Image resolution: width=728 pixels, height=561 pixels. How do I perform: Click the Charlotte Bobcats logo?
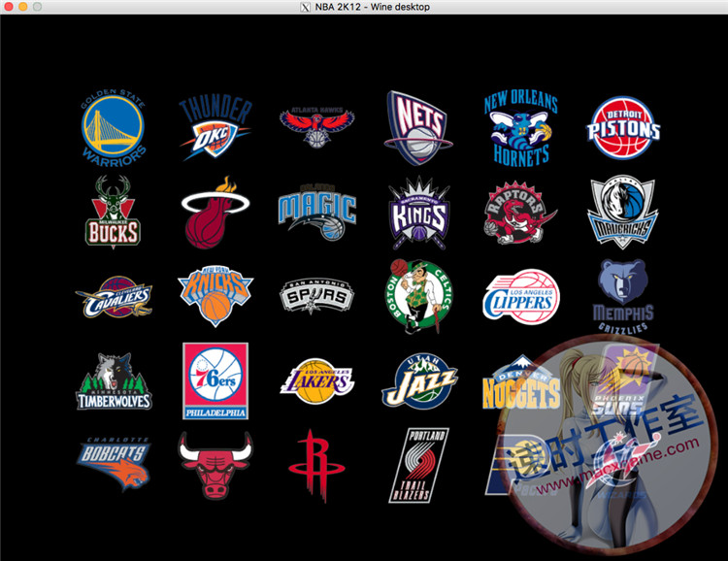[114, 464]
